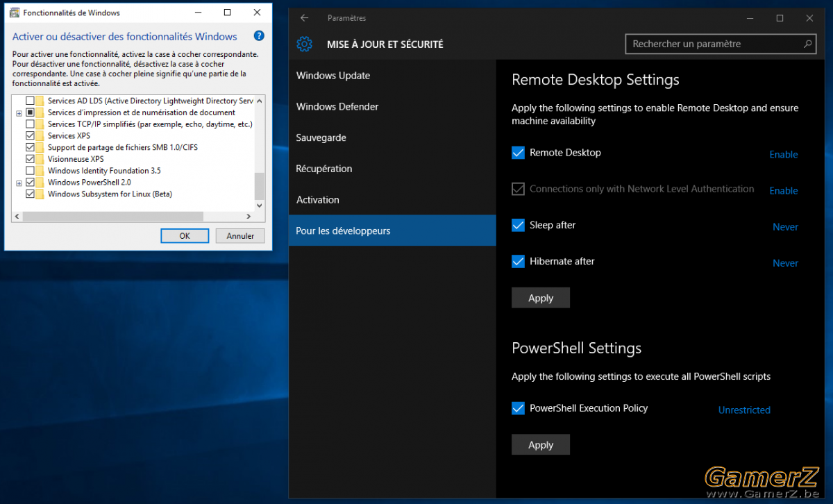Enable Windows Identity Foundation 3.5 checkbox
Image resolution: width=833 pixels, height=504 pixels.
pos(30,171)
